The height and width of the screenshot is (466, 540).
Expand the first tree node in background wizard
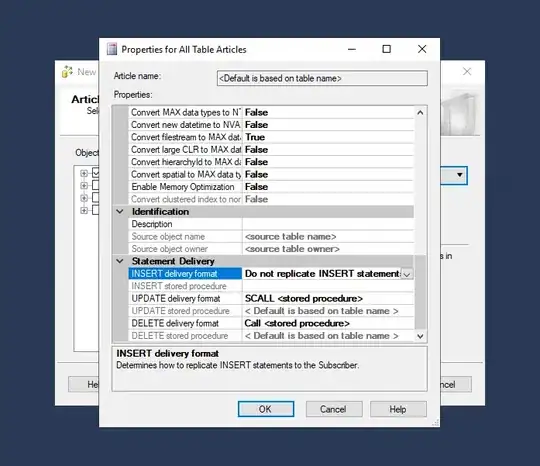coord(84,173)
